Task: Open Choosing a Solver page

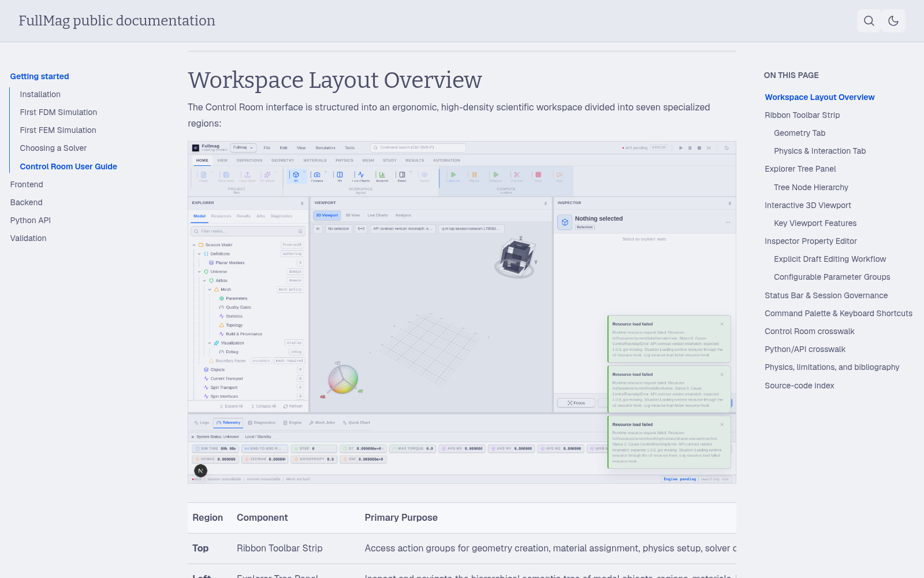Action: click(53, 148)
